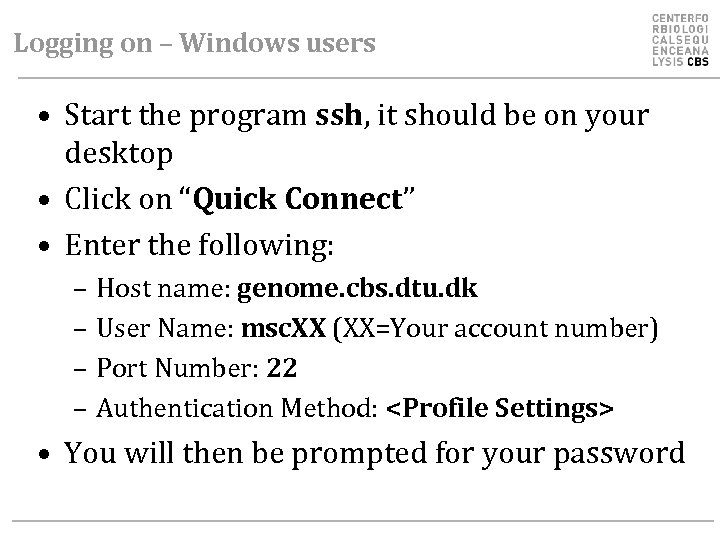The height and width of the screenshot is (540, 720).
Task: Click the host address genome.cbs.dtu.dk
Action: click(x=358, y=291)
